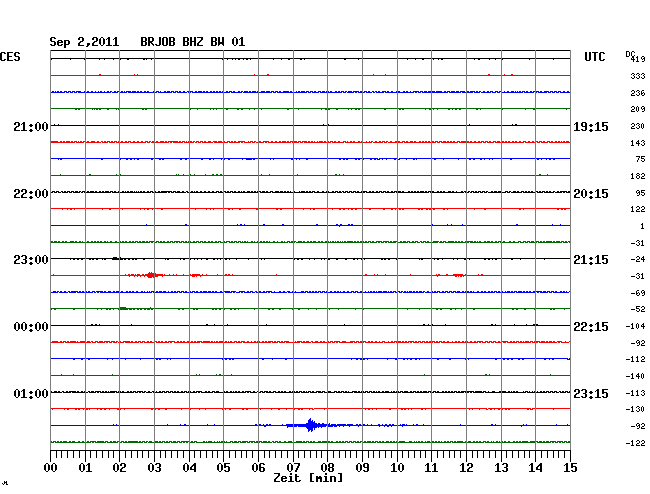Click the red seismic burst near minute 03
650x494 pixels.
tap(151, 275)
